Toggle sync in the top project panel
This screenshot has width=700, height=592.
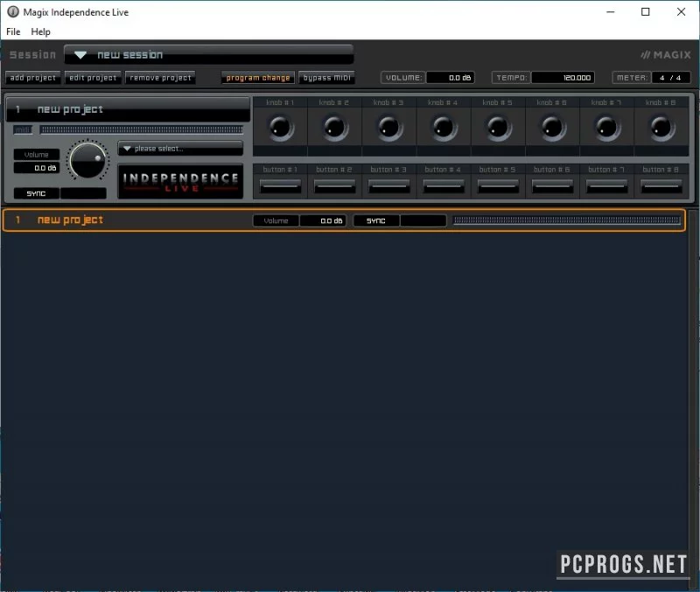click(36, 193)
